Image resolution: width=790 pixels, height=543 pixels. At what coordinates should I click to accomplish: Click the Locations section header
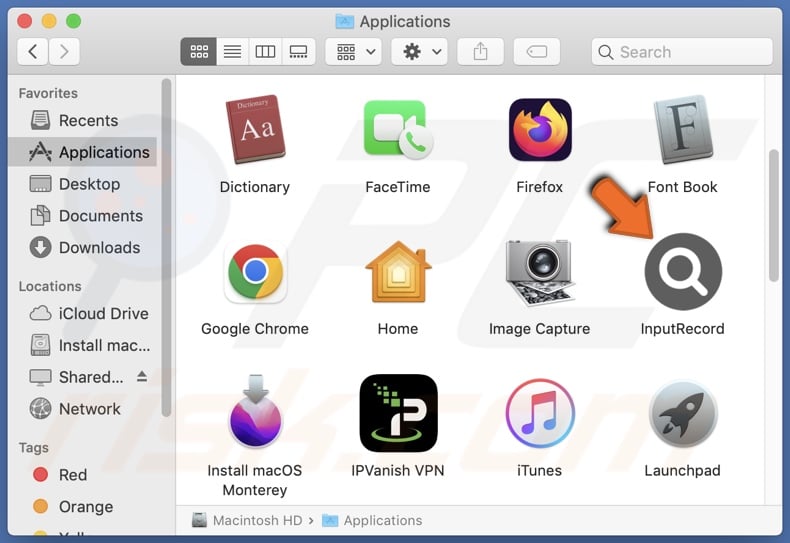(50, 286)
